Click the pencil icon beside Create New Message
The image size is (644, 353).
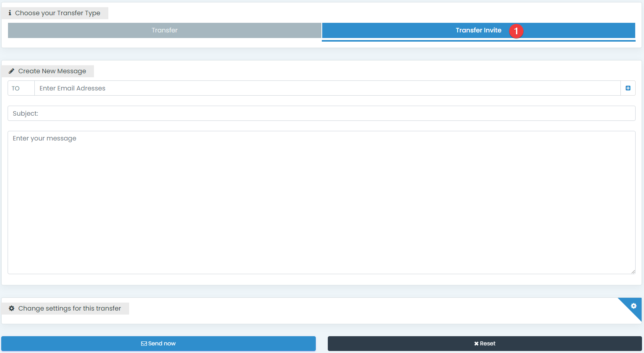12,71
